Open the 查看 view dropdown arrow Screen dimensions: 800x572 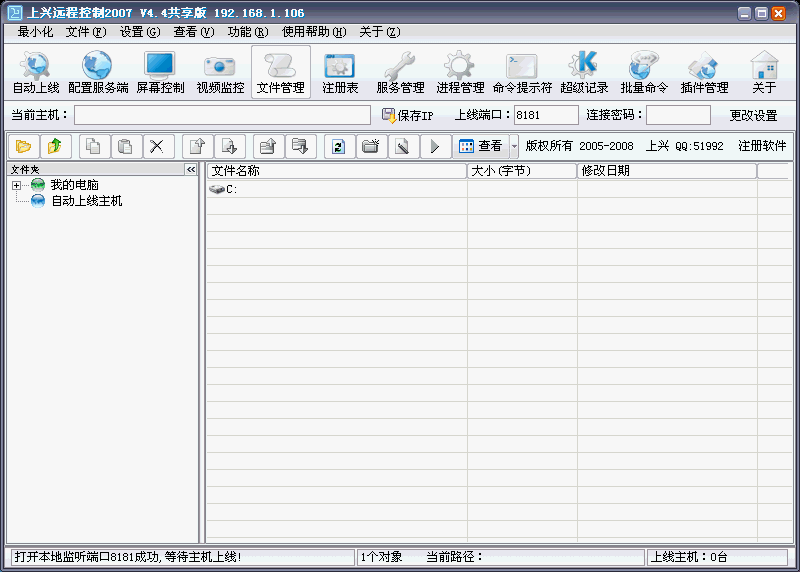point(514,146)
